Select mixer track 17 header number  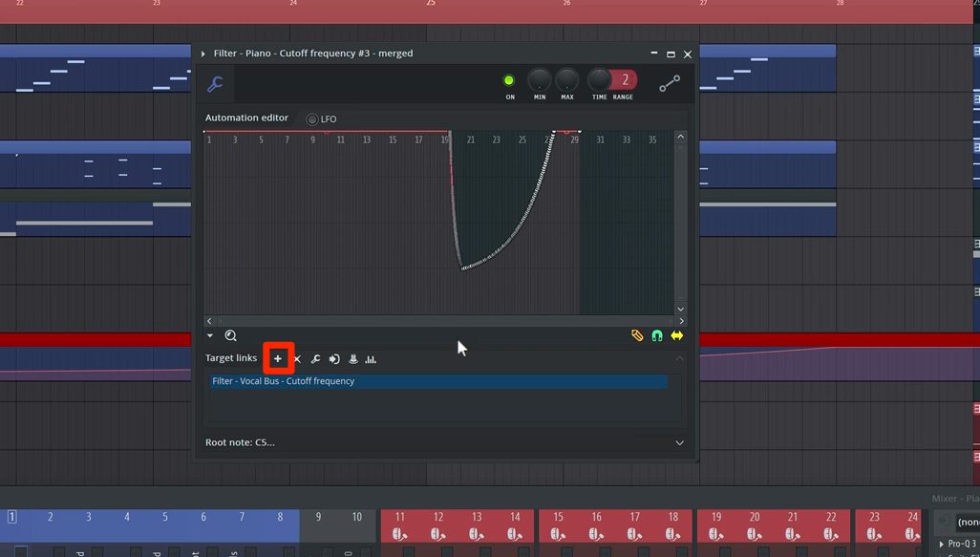click(x=634, y=517)
